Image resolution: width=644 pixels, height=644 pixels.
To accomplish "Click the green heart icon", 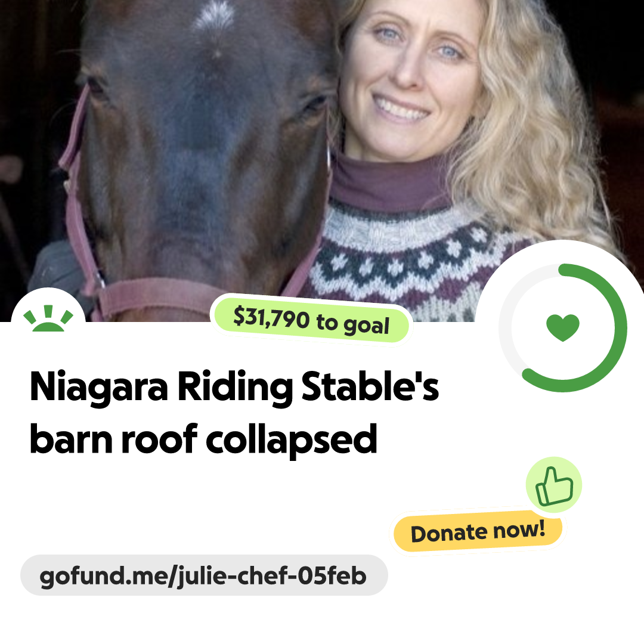I will tap(563, 327).
